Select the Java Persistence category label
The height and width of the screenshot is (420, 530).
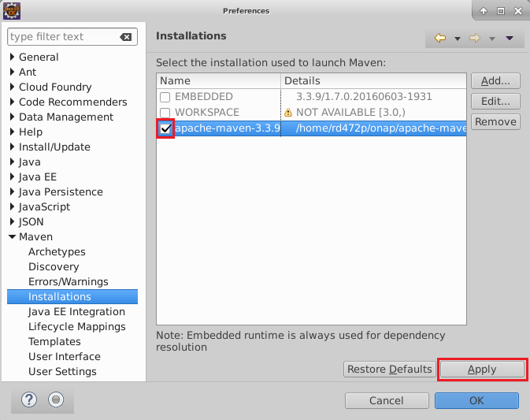61,191
